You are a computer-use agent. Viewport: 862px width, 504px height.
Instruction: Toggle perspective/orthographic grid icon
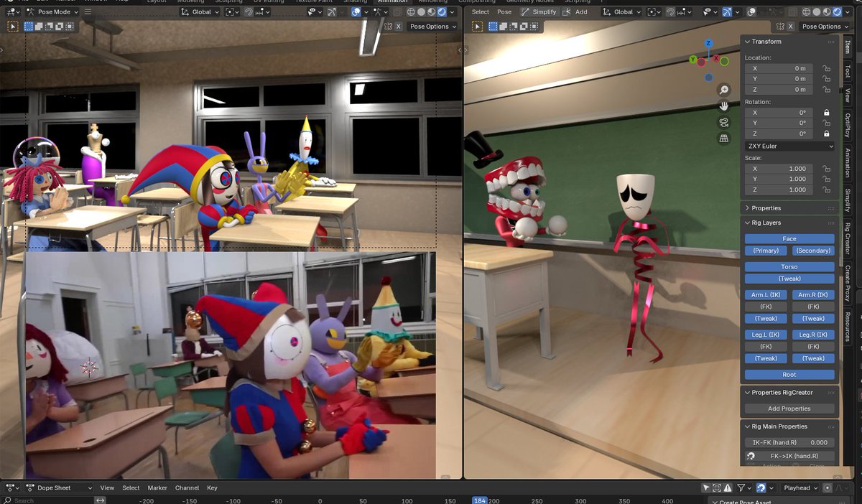[723, 138]
